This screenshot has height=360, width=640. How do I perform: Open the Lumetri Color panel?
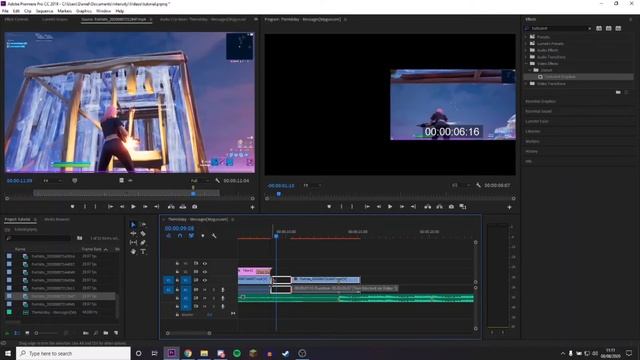pyautogui.click(x=537, y=121)
